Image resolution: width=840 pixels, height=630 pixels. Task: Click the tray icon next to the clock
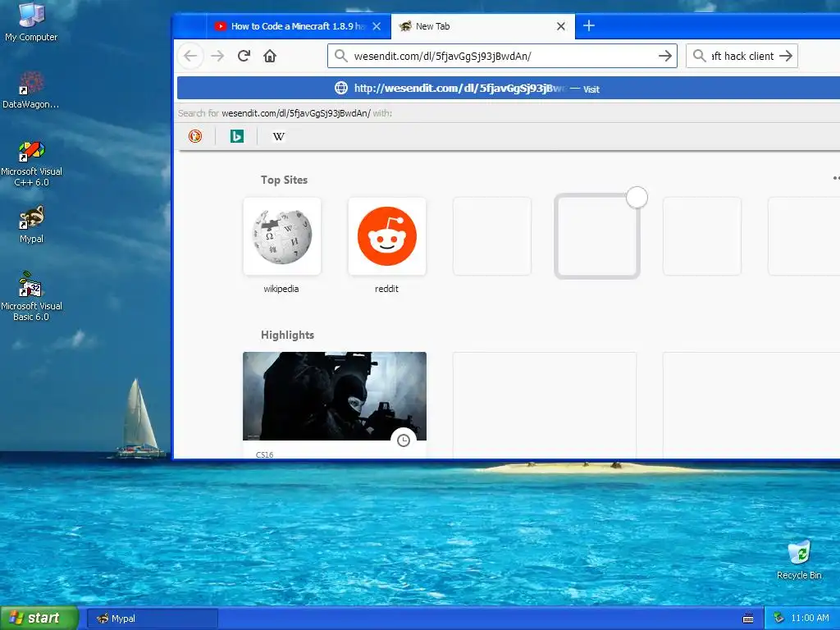tap(779, 619)
